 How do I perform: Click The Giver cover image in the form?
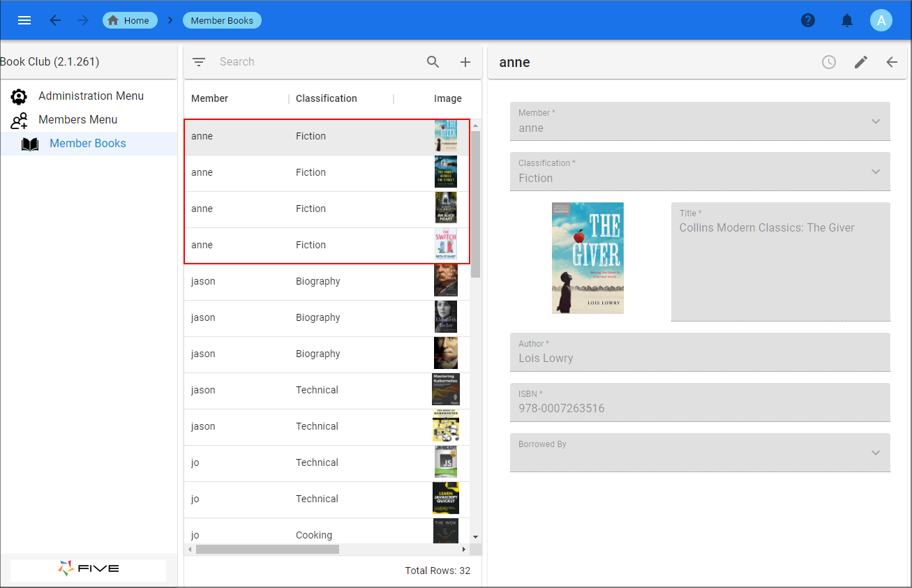coord(588,258)
